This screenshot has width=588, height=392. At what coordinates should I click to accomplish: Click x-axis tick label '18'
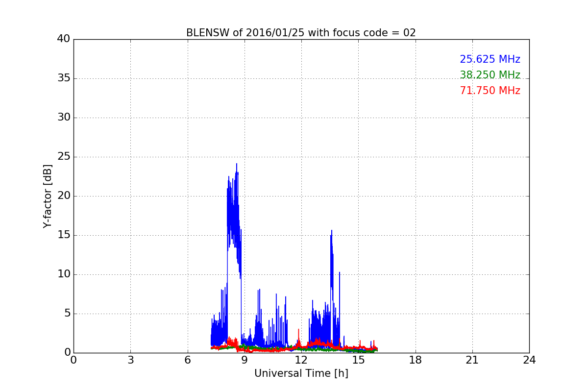point(416,360)
